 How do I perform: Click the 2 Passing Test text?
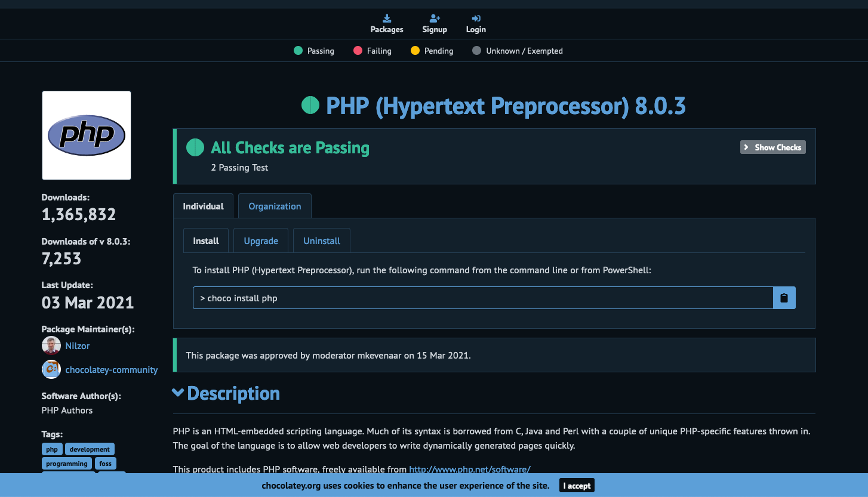pos(239,168)
